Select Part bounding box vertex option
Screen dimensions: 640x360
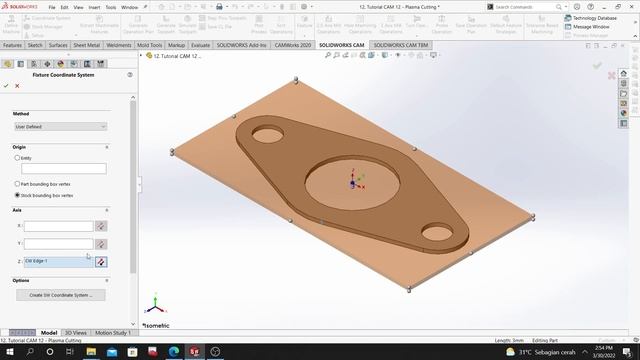pyautogui.click(x=17, y=184)
